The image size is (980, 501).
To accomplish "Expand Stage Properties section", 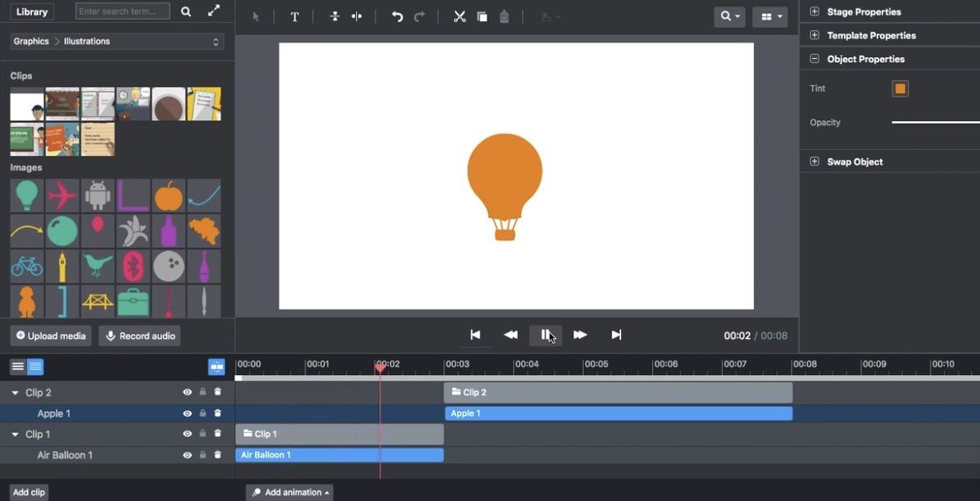I will 814,11.
